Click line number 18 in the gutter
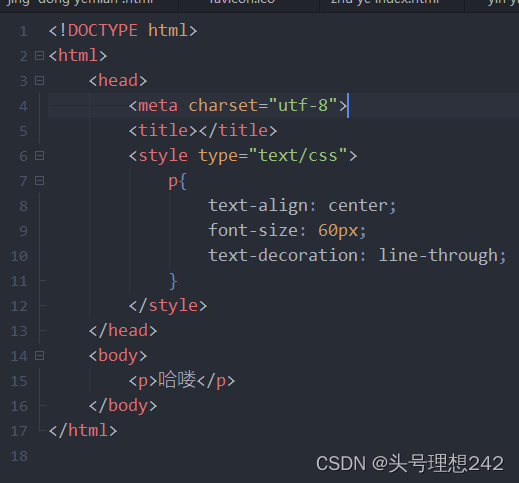The height and width of the screenshot is (483, 519). [19, 456]
